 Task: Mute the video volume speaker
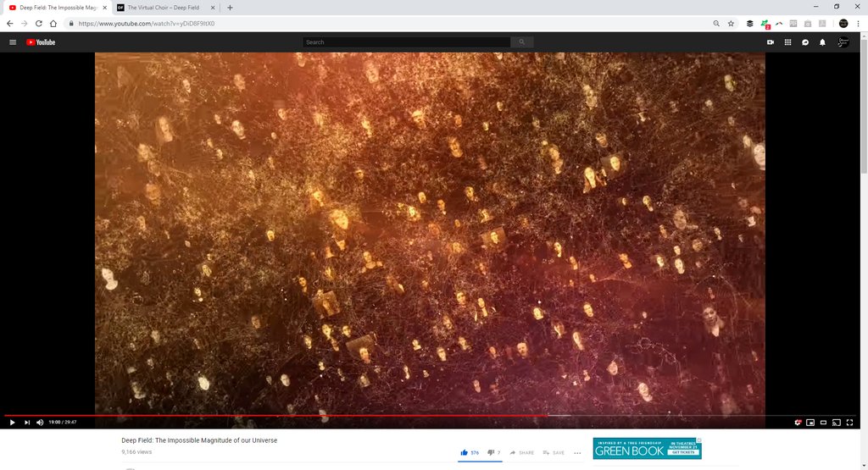pyautogui.click(x=40, y=423)
